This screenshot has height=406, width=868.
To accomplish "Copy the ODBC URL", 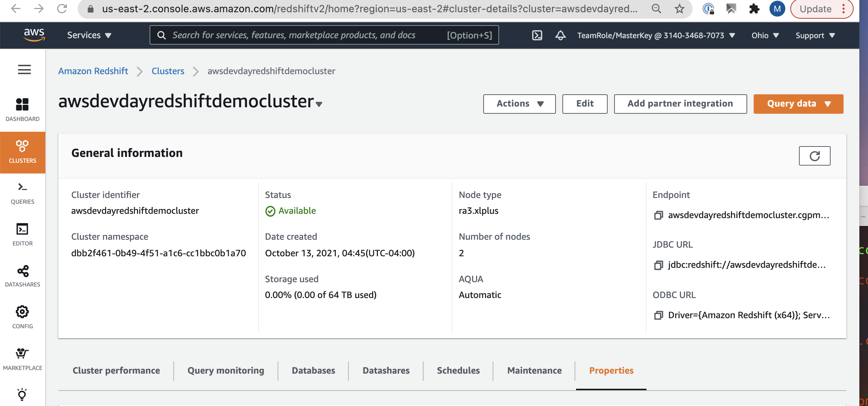I will tap(658, 315).
